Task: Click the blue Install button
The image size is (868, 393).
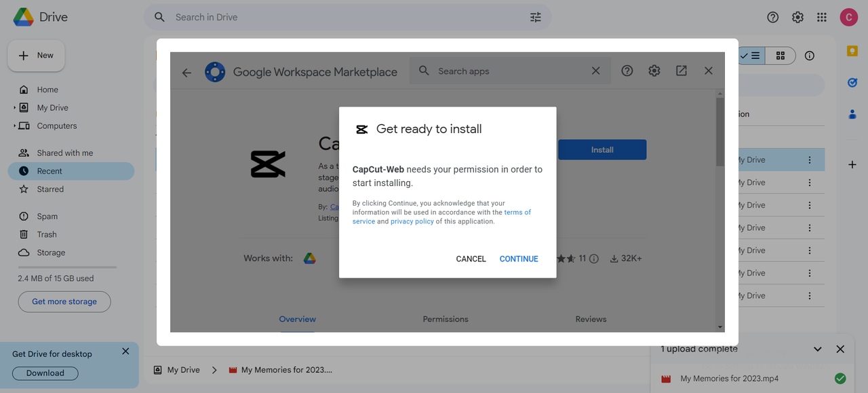Action: [602, 150]
